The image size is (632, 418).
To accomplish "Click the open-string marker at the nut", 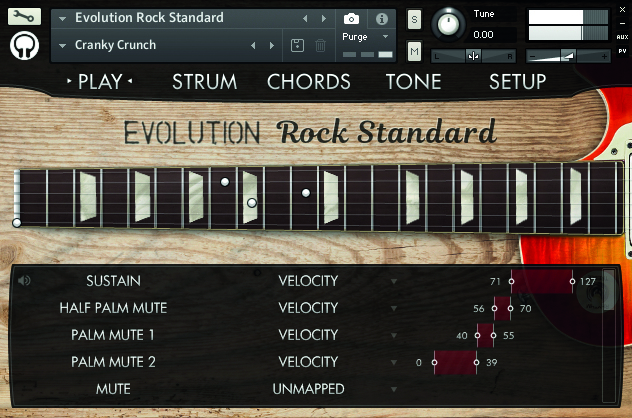I will coord(17,223).
